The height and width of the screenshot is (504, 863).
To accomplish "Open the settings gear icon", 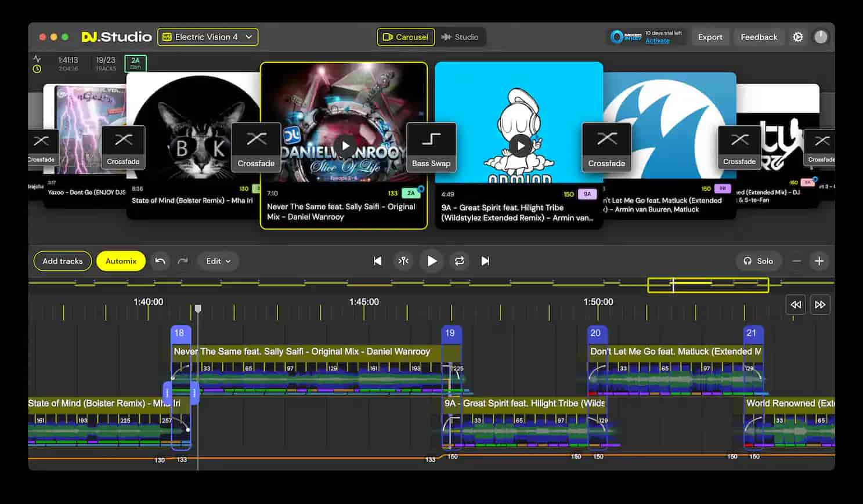I will (798, 37).
